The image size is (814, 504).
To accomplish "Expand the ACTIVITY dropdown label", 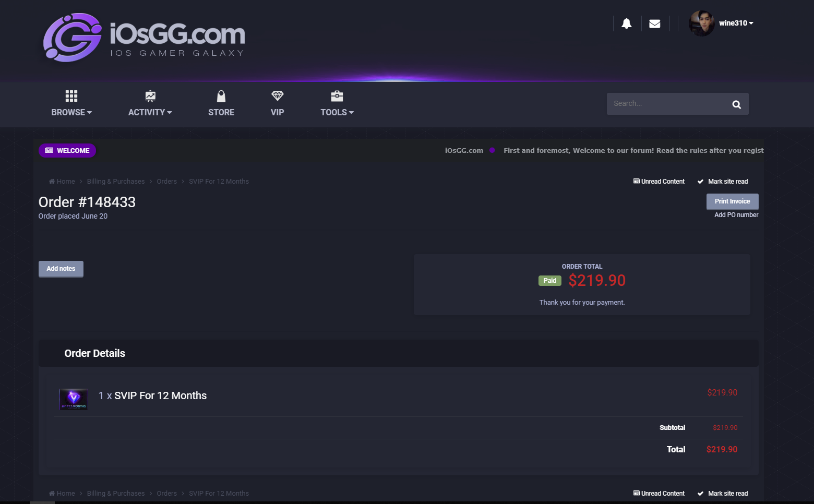I will [150, 112].
